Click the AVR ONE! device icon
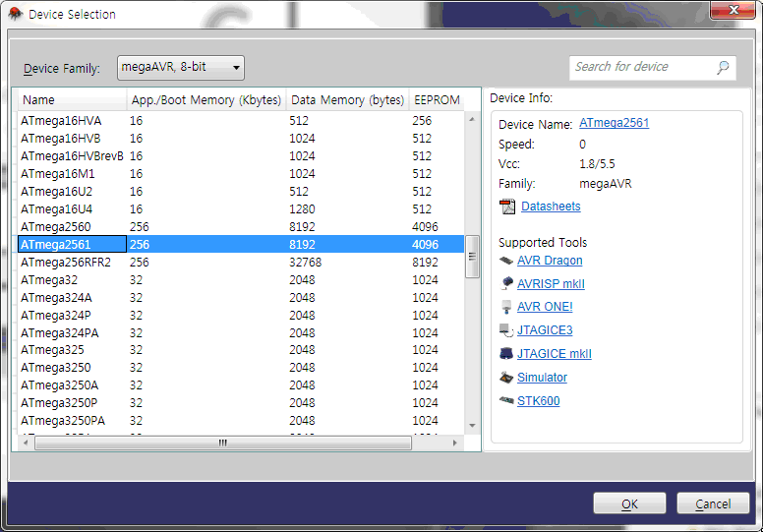Screen dimensions: 763x532 point(506,307)
